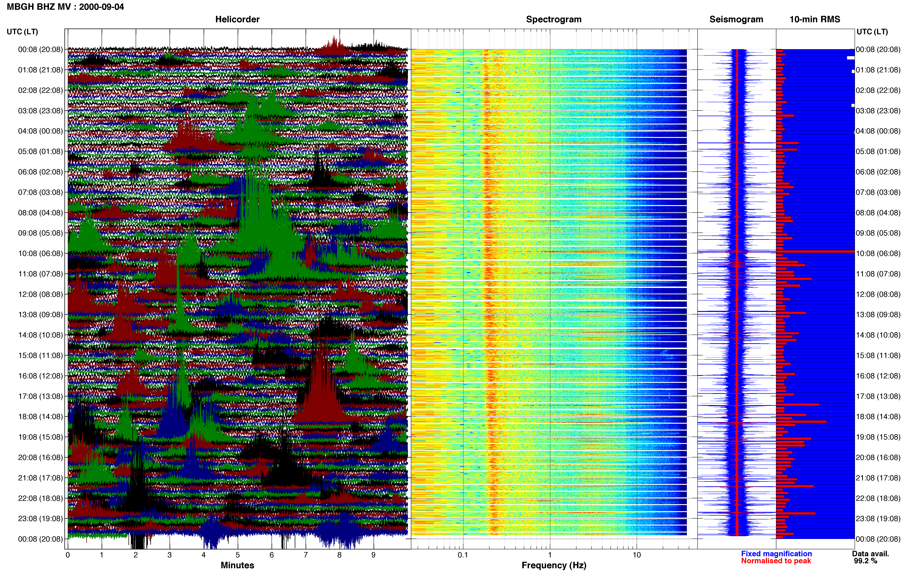Click left time label '06:08 (02:08)'
This screenshot has width=924, height=578.
pos(41,172)
